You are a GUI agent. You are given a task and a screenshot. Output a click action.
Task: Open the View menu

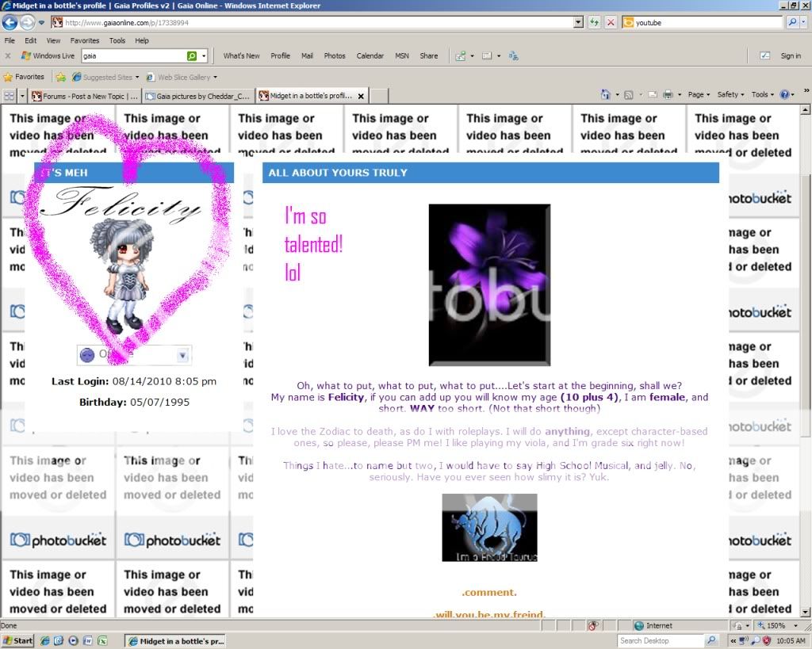click(x=53, y=40)
